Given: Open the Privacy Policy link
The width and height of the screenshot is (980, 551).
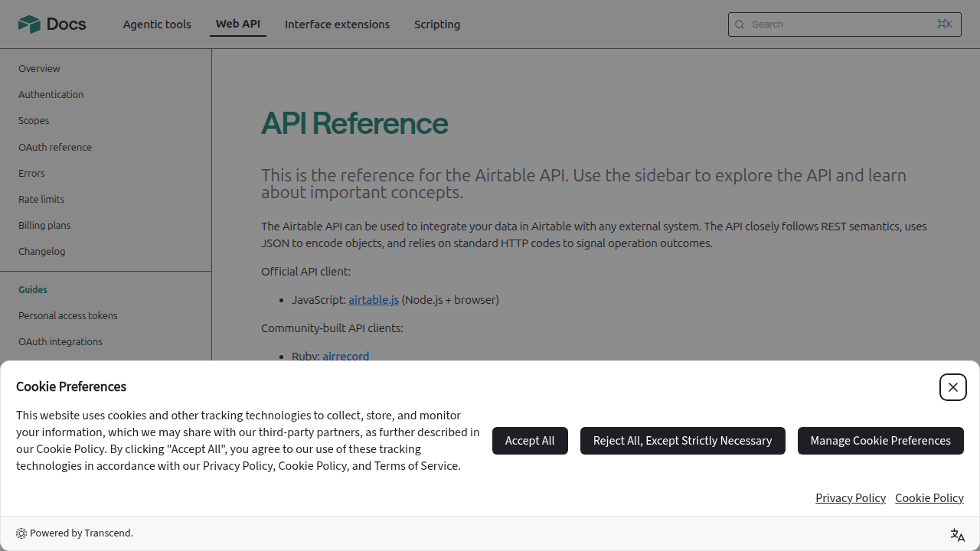Looking at the screenshot, I should 851,498.
